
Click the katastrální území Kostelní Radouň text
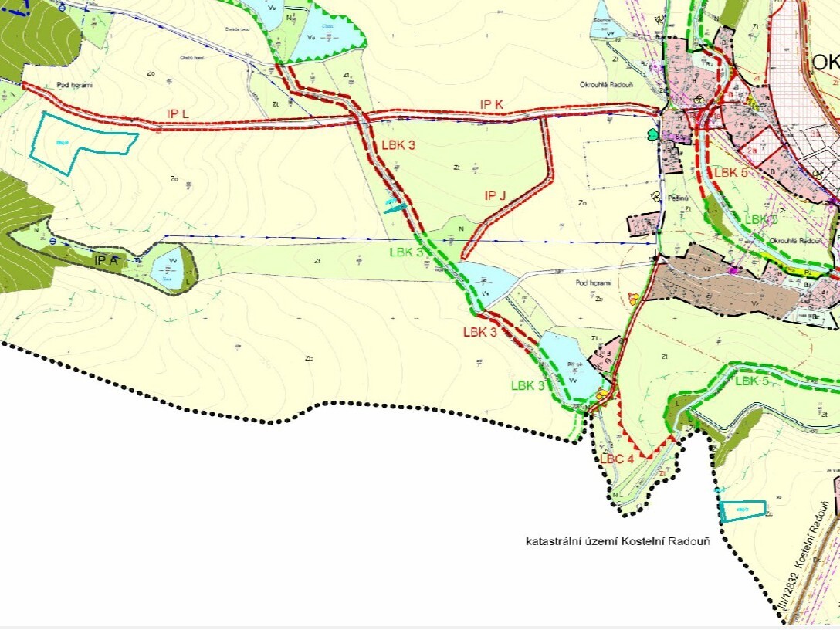pyautogui.click(x=618, y=540)
